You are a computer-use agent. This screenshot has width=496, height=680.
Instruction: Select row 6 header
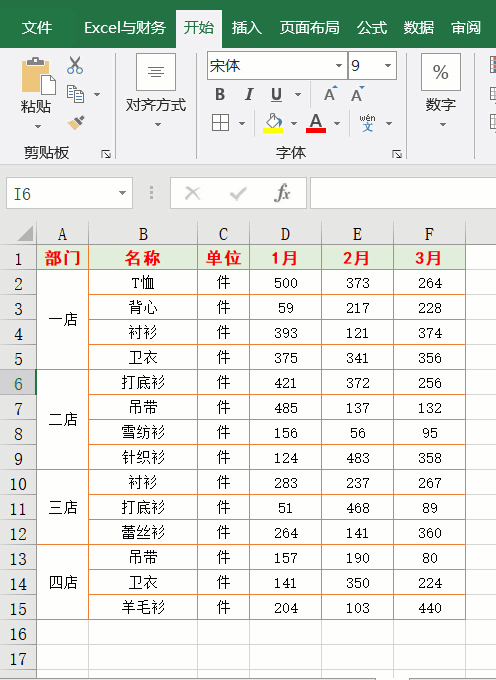[x=18, y=383]
